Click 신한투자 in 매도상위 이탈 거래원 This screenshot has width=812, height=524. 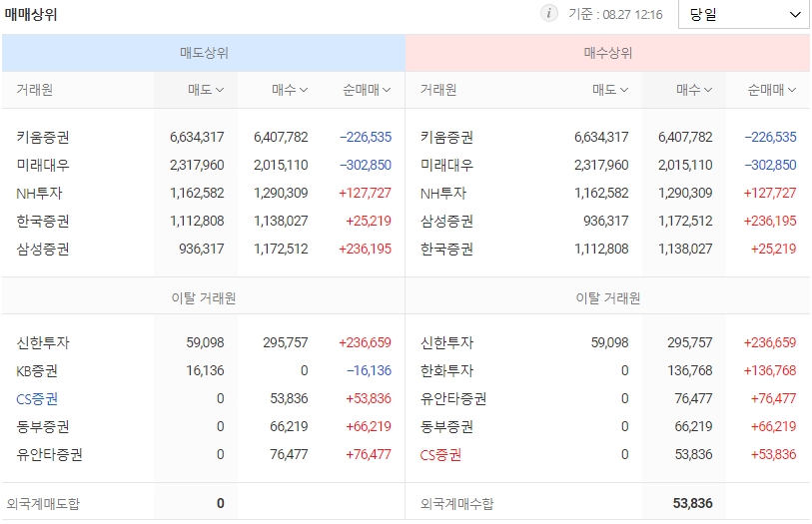point(43,342)
